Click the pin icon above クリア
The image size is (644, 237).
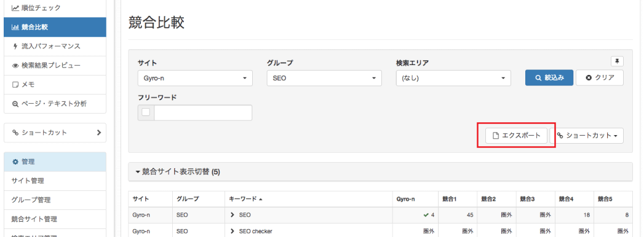tap(617, 61)
